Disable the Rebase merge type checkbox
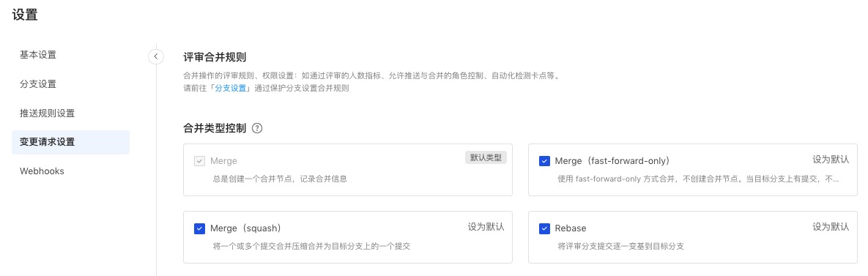The image size is (868, 276). click(x=544, y=228)
